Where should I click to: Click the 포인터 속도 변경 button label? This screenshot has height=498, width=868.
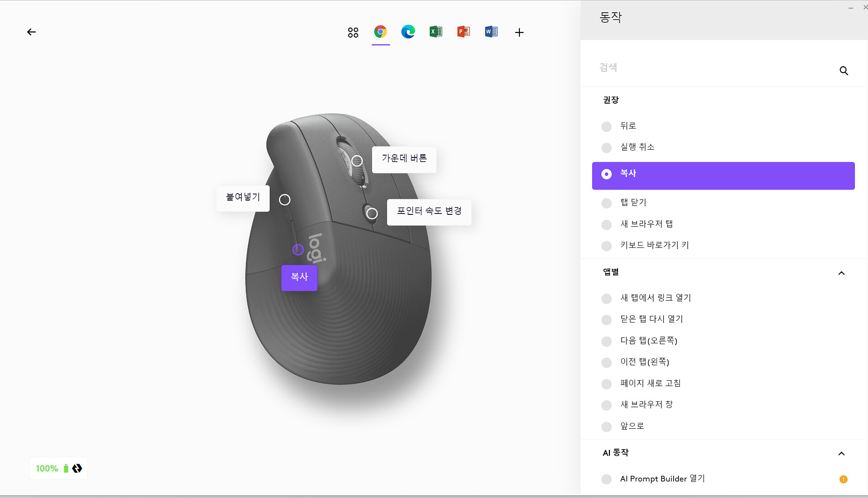429,212
